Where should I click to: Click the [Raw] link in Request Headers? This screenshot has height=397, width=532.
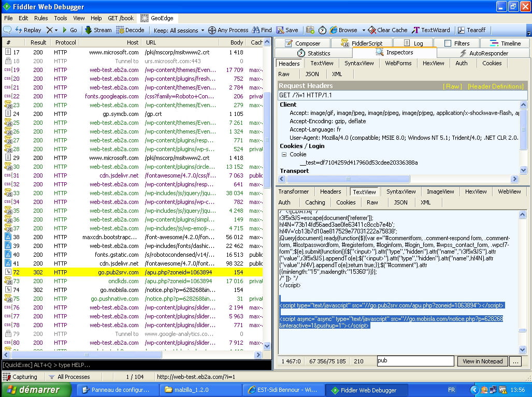452,86
